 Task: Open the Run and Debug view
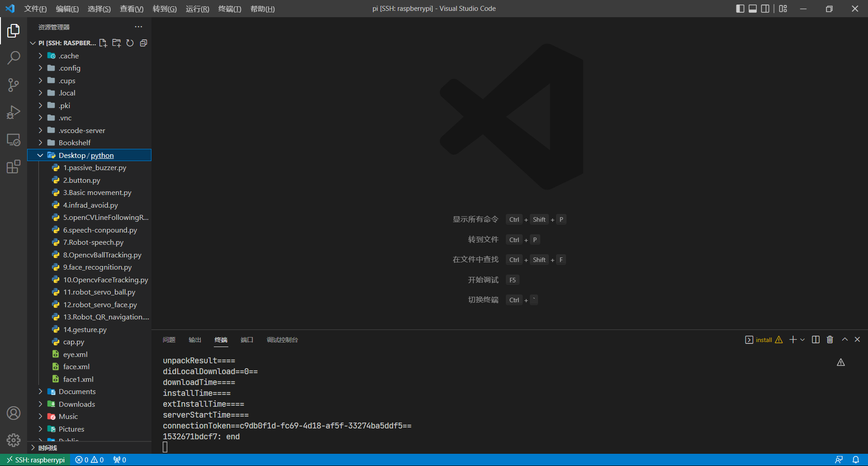coord(14,112)
